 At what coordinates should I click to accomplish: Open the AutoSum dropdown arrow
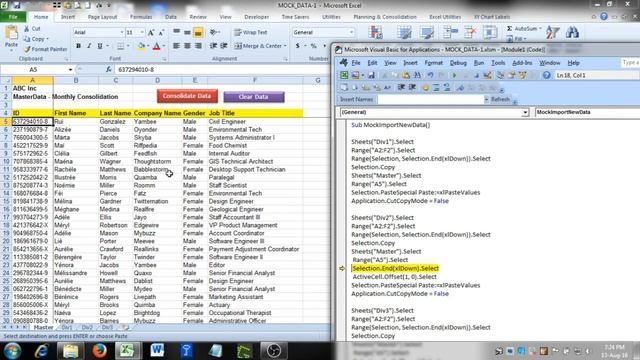point(540,29)
